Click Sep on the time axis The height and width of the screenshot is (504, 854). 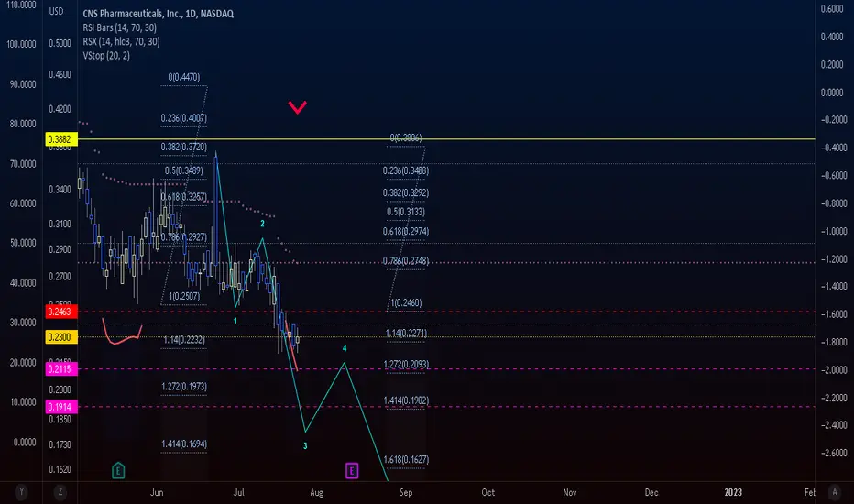(406, 492)
